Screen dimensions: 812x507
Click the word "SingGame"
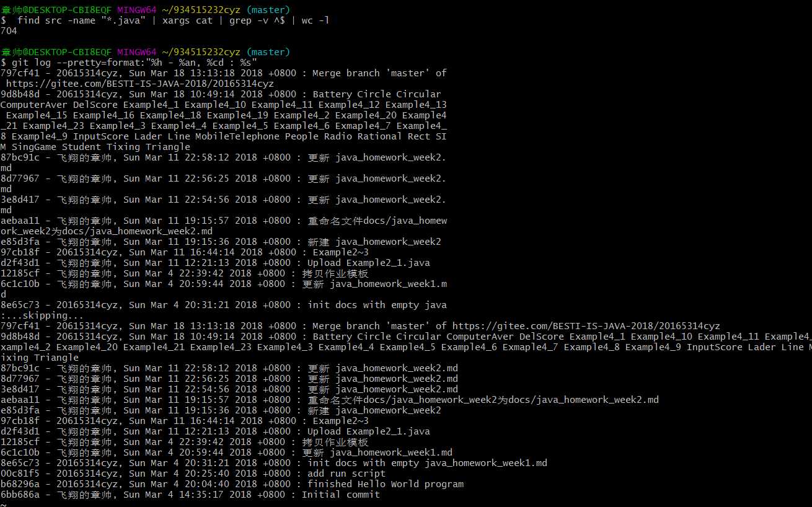(34, 147)
